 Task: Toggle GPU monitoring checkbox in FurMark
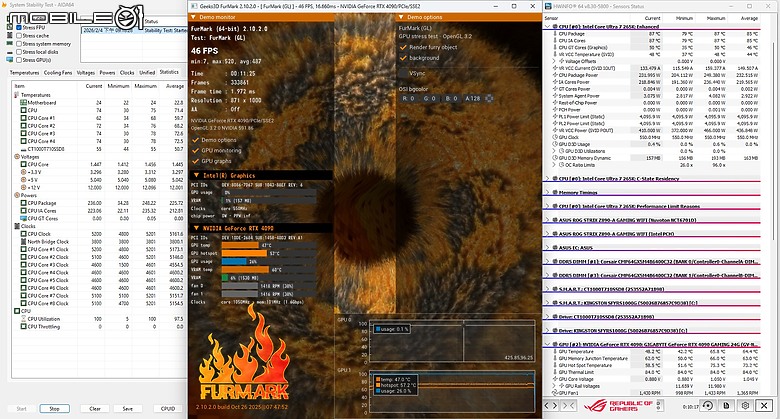pos(195,150)
